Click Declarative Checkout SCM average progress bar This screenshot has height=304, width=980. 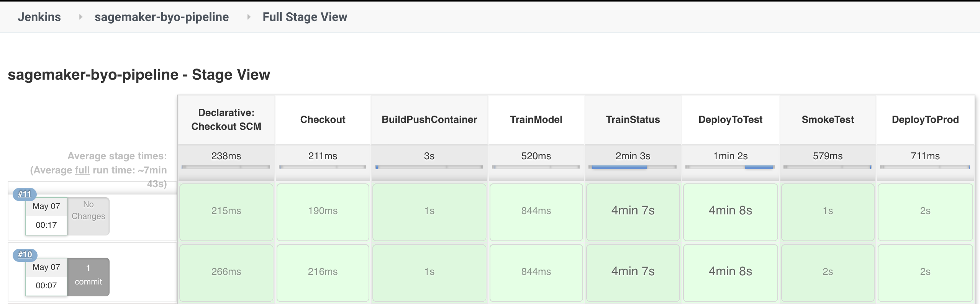click(x=226, y=167)
